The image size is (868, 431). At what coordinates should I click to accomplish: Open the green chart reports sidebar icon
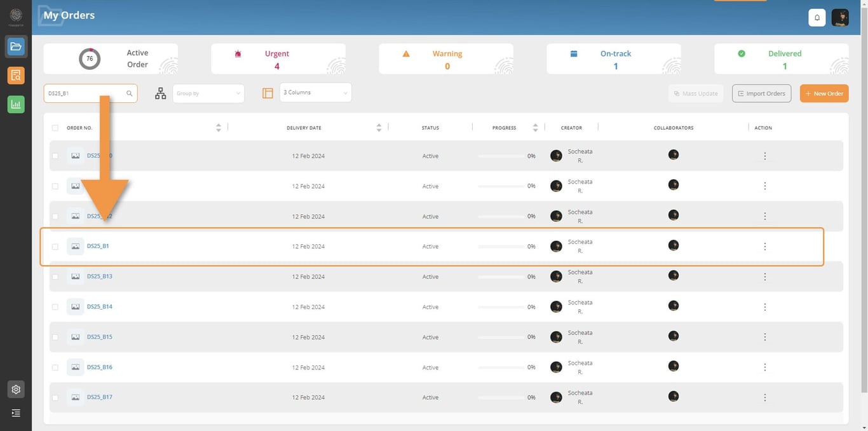16,105
